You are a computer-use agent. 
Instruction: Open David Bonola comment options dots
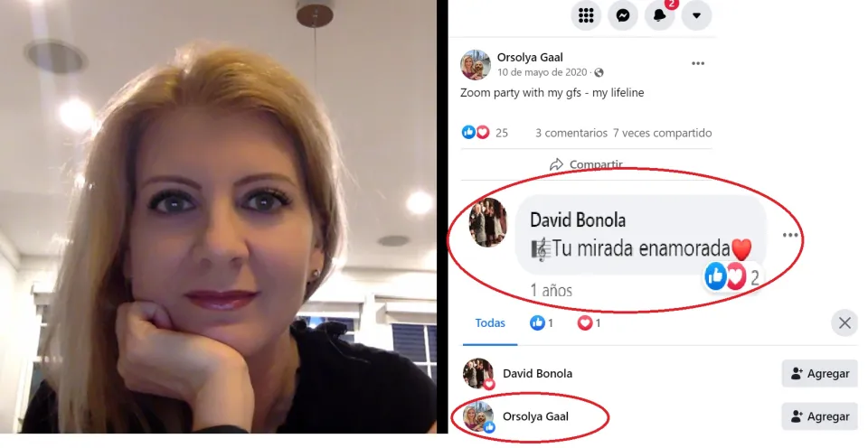(x=790, y=235)
